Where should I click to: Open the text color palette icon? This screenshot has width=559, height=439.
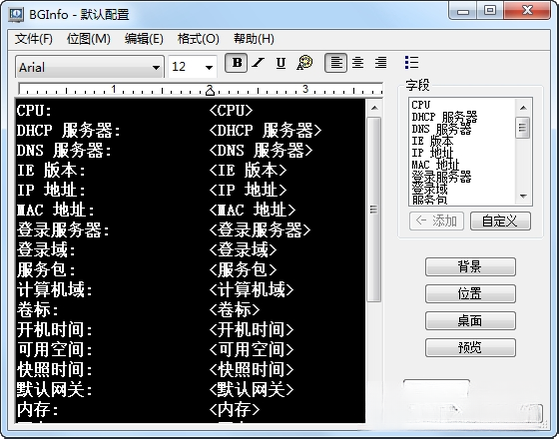[x=304, y=63]
